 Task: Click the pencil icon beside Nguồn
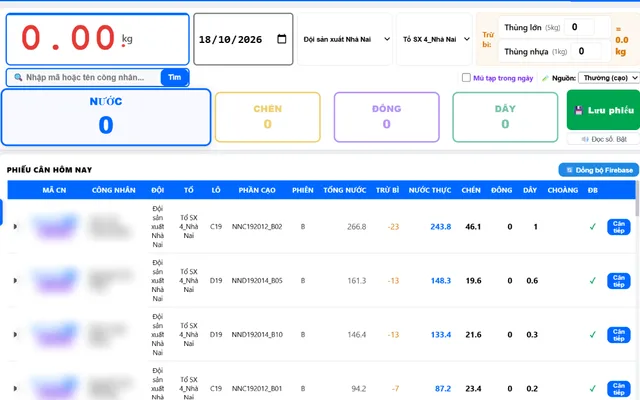(x=545, y=78)
